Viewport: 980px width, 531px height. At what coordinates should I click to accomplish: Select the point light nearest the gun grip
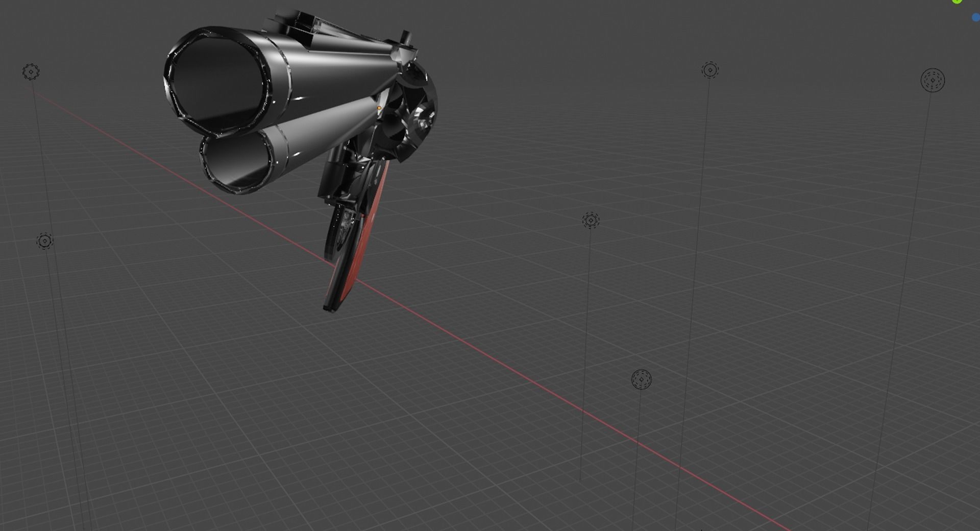click(591, 220)
